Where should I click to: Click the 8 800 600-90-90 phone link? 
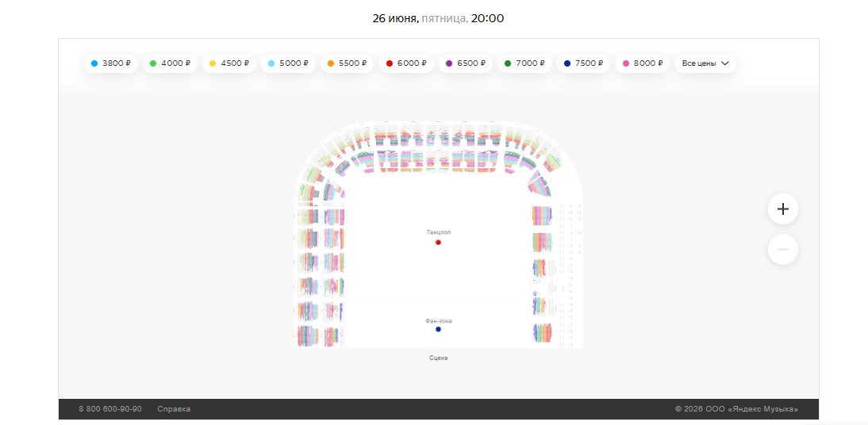[110, 409]
